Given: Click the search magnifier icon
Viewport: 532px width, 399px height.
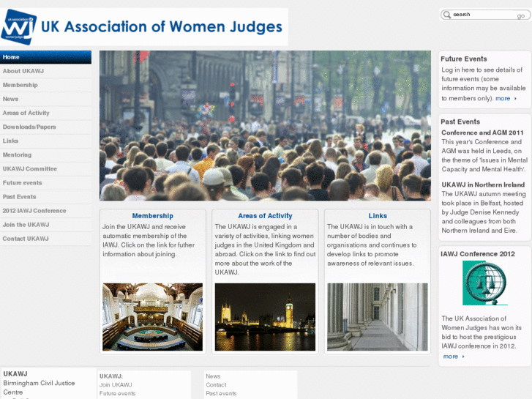Looking at the screenshot, I should (447, 15).
